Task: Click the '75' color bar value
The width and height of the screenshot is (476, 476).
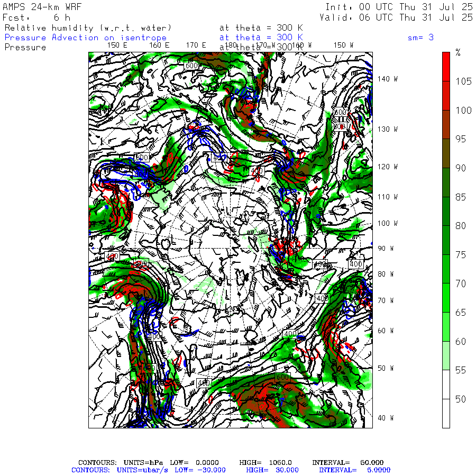Action: (461, 255)
